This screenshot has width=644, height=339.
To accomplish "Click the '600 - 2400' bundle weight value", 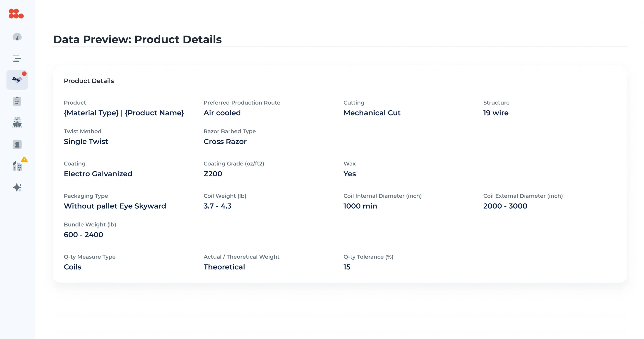I will click(x=83, y=235).
